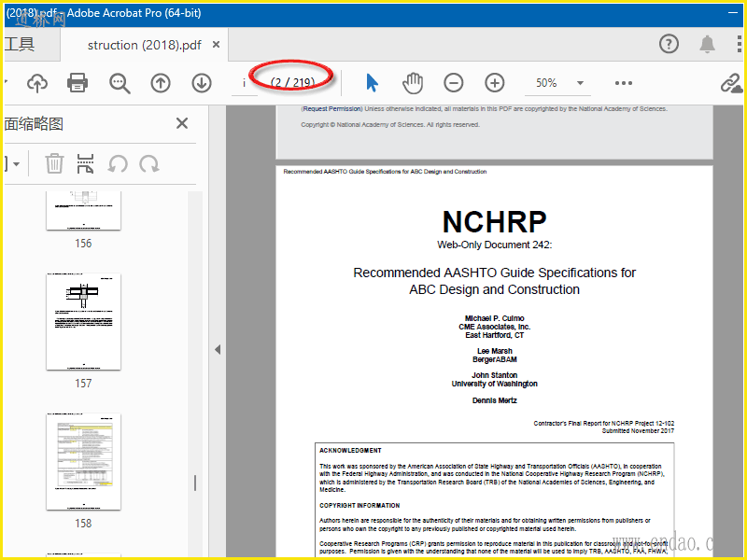Print the document with printer icon
747x560 pixels.
[x=78, y=83]
